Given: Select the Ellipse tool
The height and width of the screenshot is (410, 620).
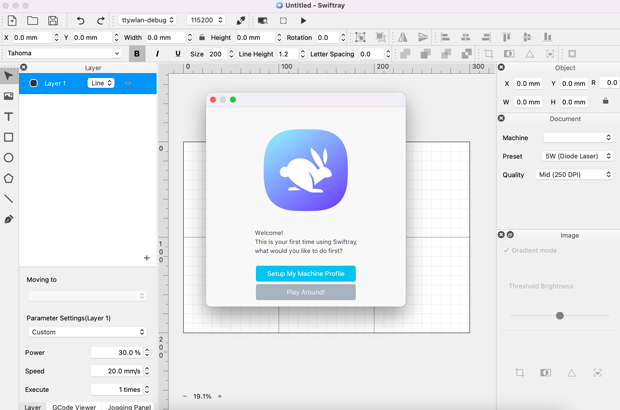Looking at the screenshot, I should (8, 158).
